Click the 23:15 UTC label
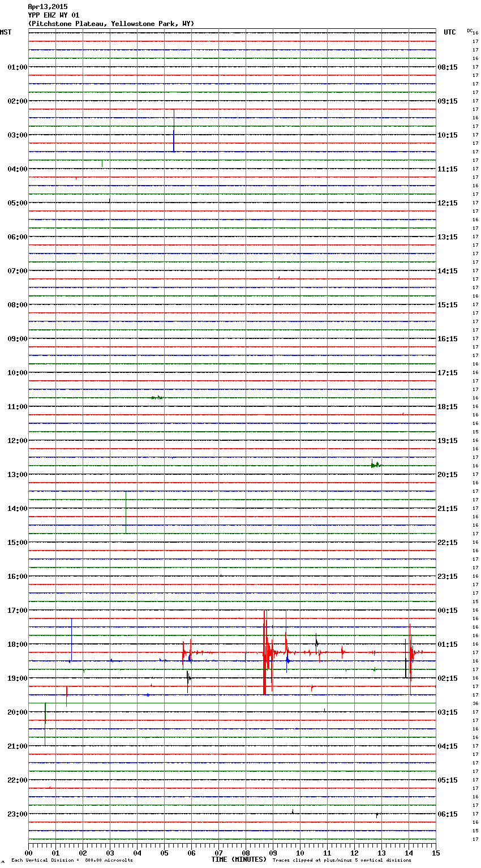 (x=448, y=577)
